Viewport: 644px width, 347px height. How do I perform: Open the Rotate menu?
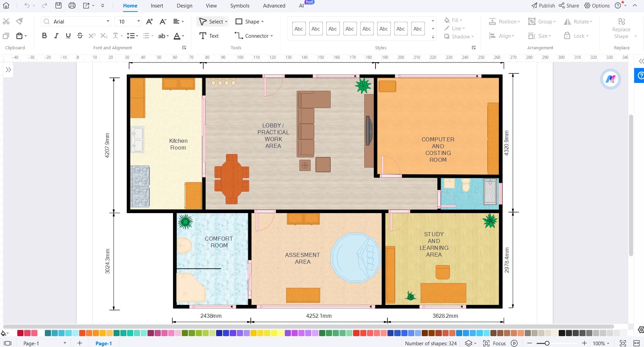tap(578, 21)
